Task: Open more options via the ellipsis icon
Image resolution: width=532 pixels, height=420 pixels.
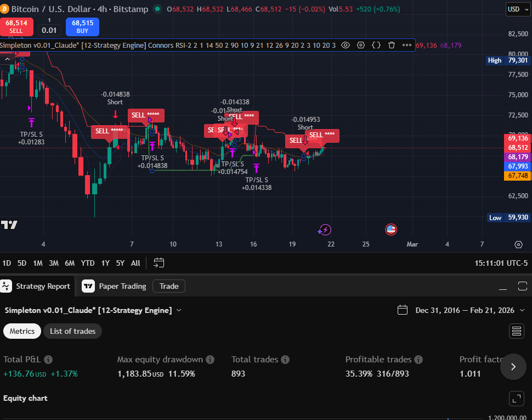Action: click(x=406, y=45)
